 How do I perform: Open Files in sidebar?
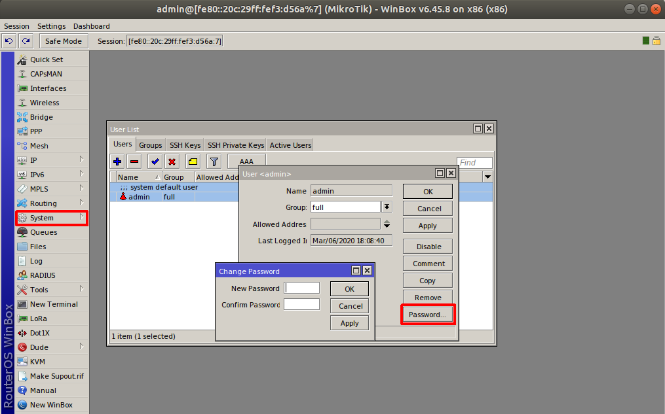[52, 246]
